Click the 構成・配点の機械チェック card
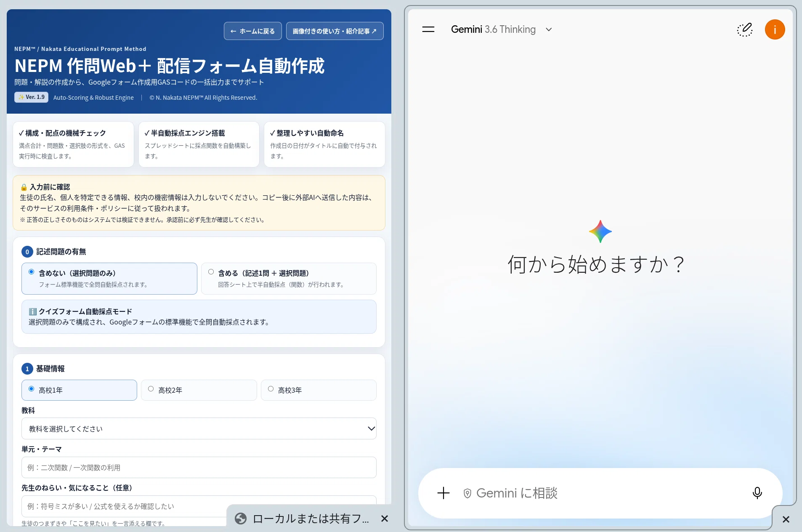This screenshot has height=532, width=802. coord(73,144)
